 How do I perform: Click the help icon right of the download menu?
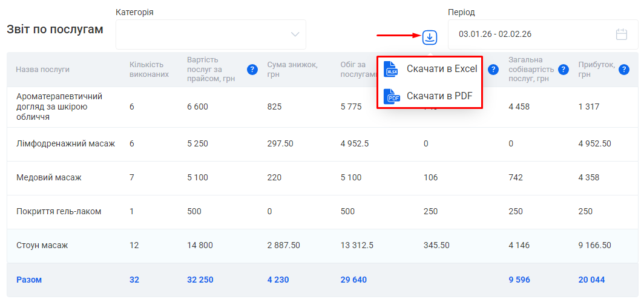[x=493, y=70]
